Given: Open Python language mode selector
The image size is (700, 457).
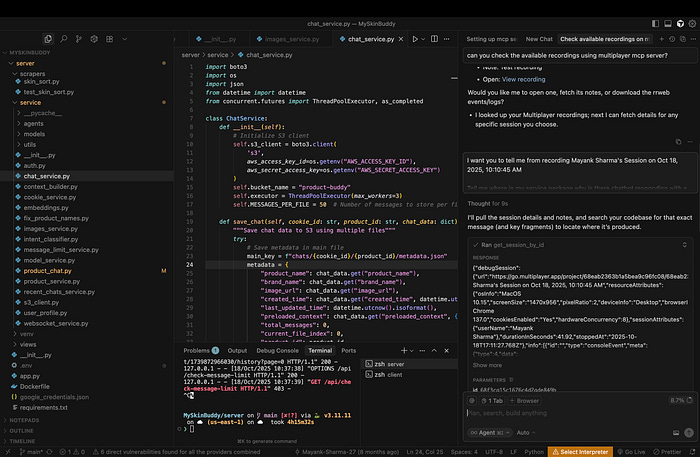Looking at the screenshot, I should pyautogui.click(x=534, y=452).
